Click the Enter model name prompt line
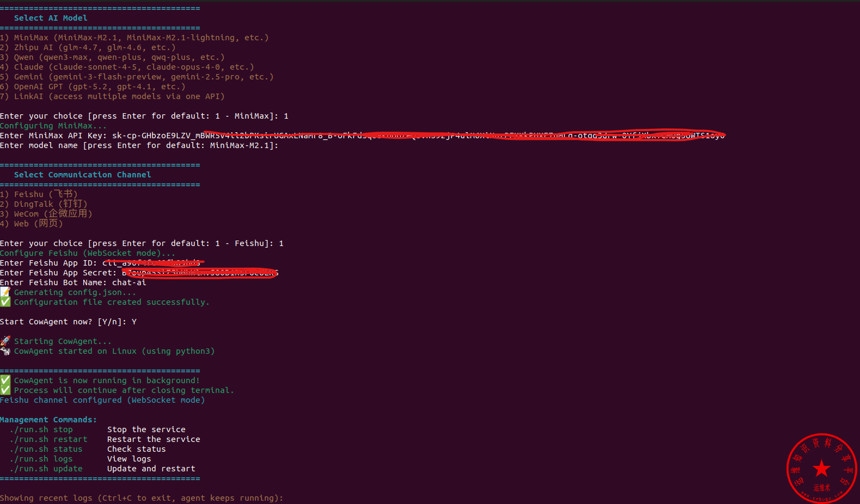Image resolution: width=860 pixels, height=504 pixels. 139,145
